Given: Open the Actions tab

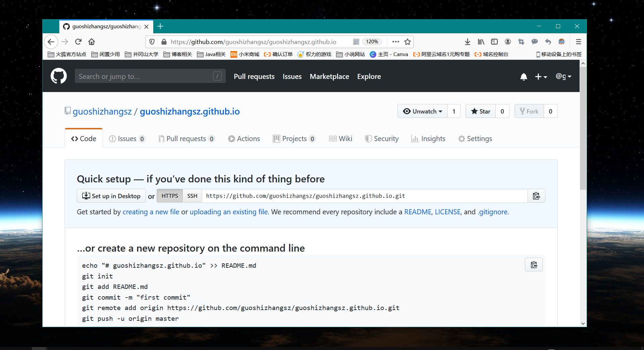Looking at the screenshot, I should point(244,139).
